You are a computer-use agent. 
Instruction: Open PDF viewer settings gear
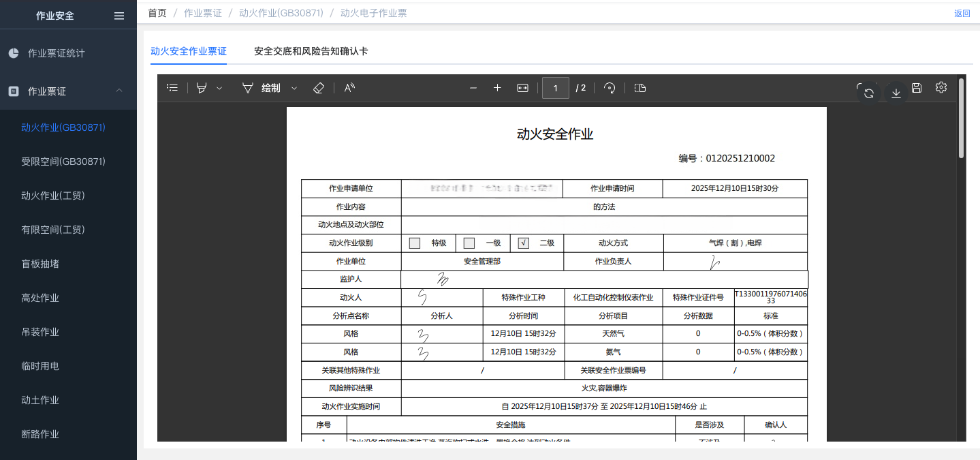click(x=941, y=87)
